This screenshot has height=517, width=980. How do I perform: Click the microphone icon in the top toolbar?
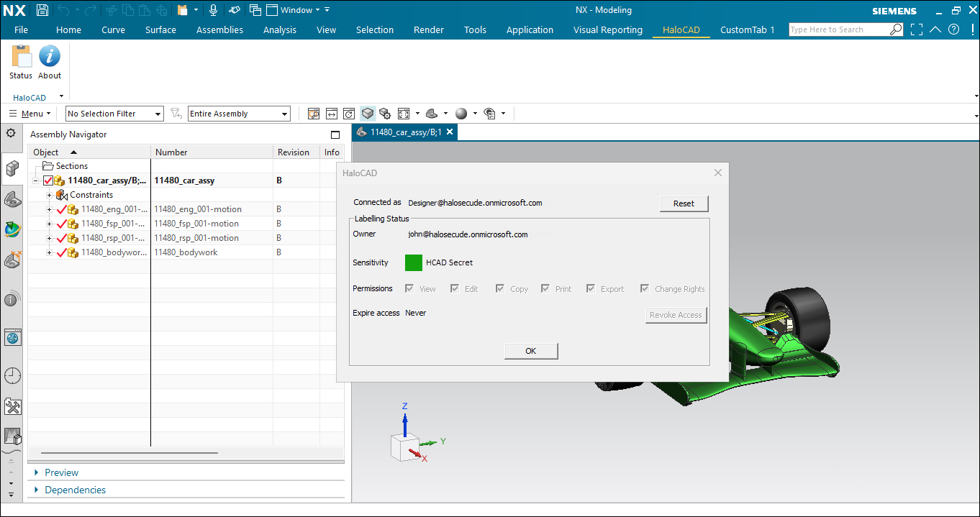[x=213, y=9]
